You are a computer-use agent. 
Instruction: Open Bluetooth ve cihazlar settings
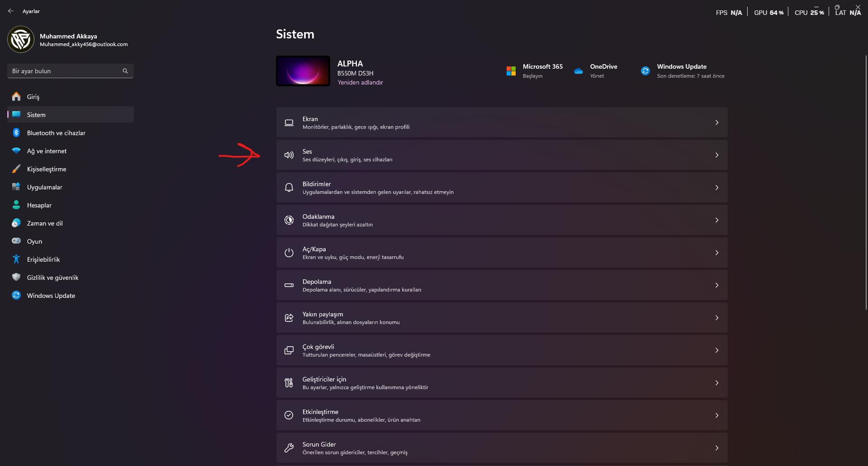[x=71, y=132]
